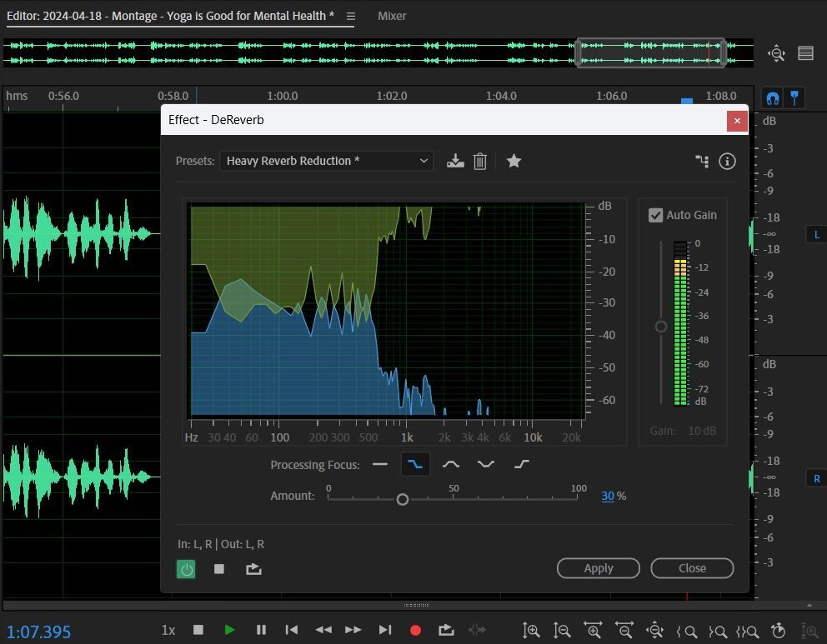Open the Editor panel menu icon
827x644 pixels.
(x=351, y=17)
